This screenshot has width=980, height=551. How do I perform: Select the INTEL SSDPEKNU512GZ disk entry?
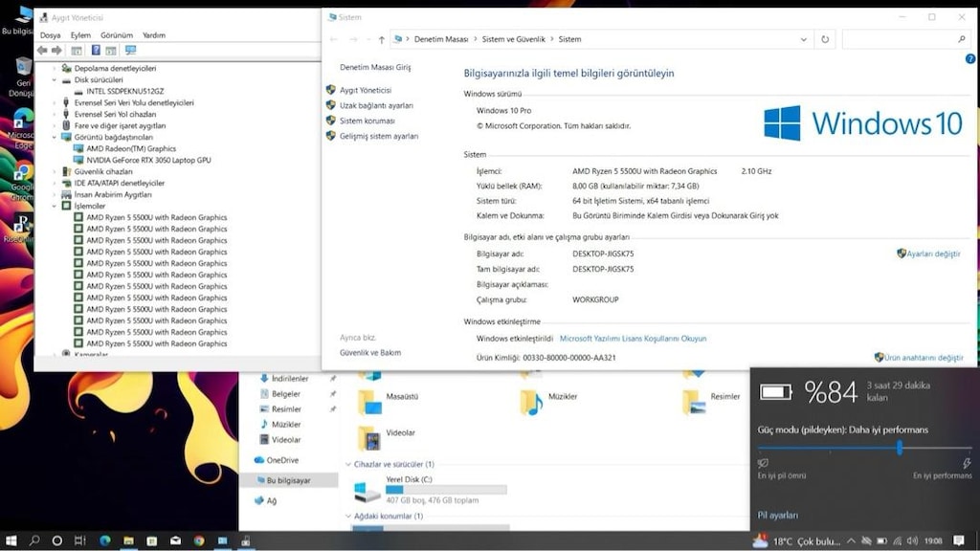click(x=124, y=91)
